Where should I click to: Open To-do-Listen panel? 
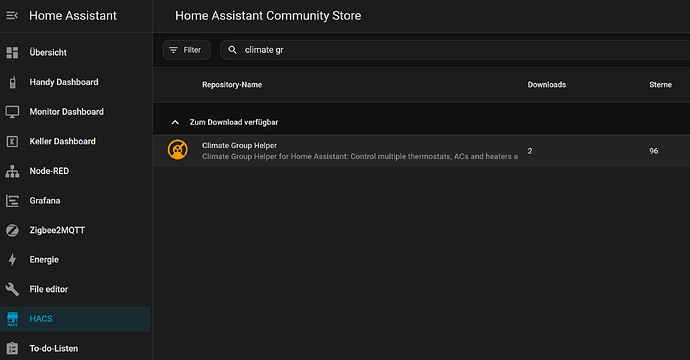click(76, 349)
